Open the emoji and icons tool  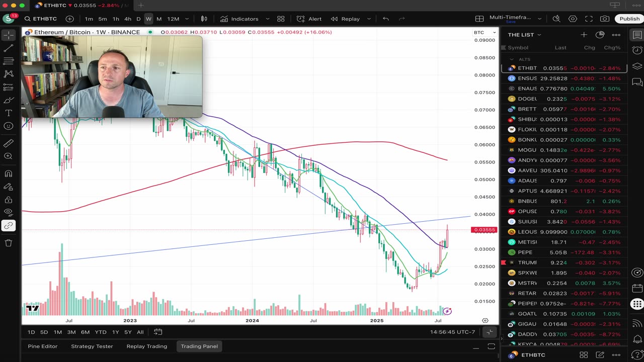coord(9,126)
